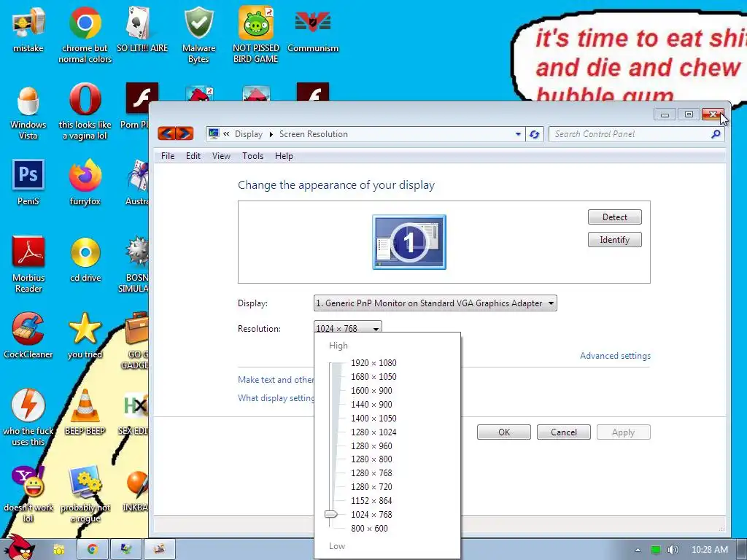Screen dimensions: 747x560
Task: Expand the address bar history dropdown
Action: click(x=518, y=134)
